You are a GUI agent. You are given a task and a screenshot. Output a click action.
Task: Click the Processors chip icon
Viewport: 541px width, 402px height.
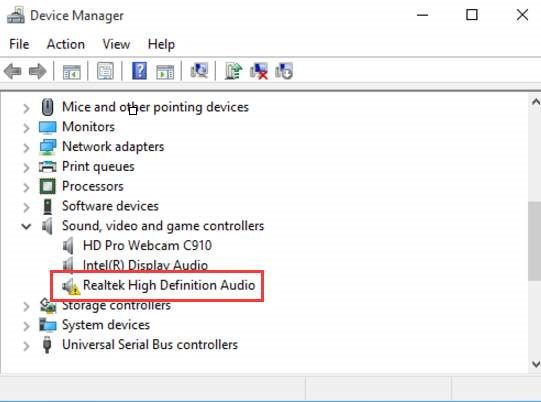(x=47, y=187)
